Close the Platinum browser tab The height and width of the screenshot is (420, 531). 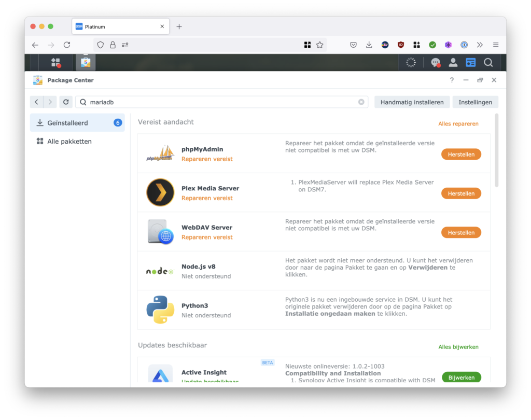coord(162,26)
